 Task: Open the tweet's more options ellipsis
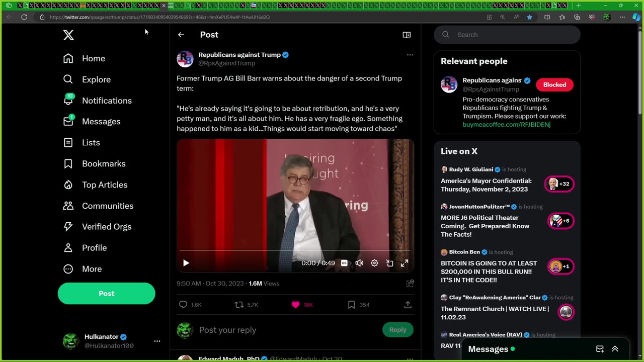[x=410, y=55]
